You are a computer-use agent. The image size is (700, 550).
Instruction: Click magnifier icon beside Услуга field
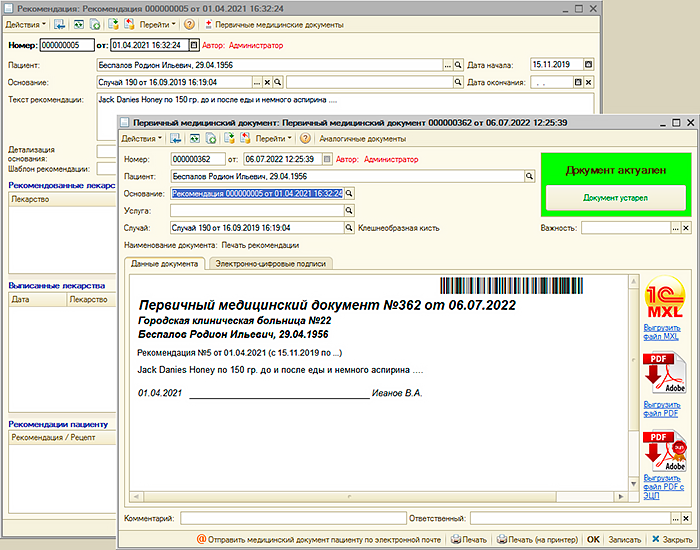point(349,211)
